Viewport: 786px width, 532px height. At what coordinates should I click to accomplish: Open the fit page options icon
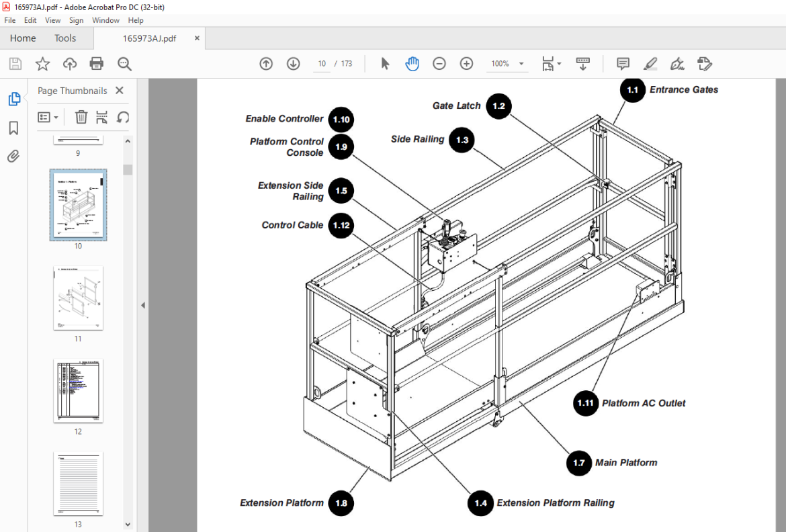point(548,64)
